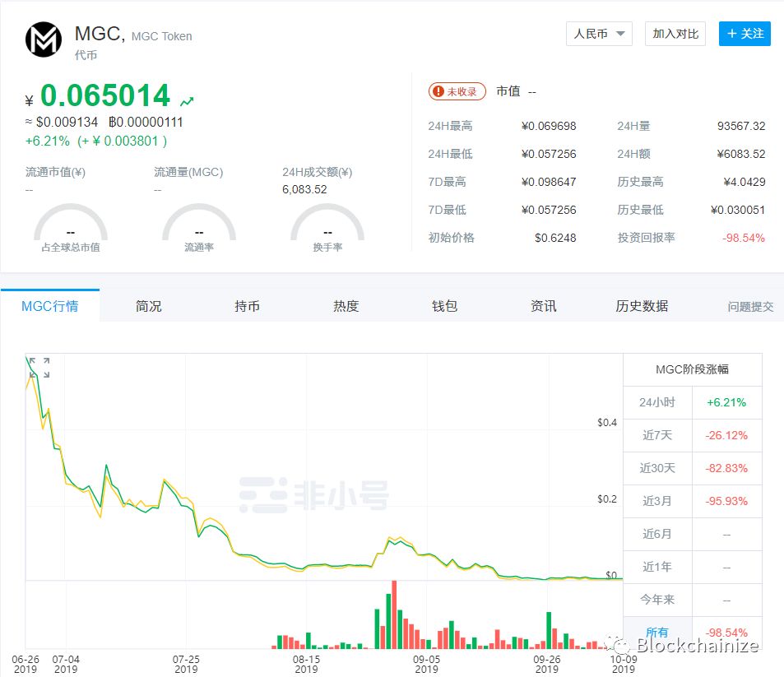Click the 24H最高 value ¥0.069698
Screen dimensions: 784x677
coord(549,126)
